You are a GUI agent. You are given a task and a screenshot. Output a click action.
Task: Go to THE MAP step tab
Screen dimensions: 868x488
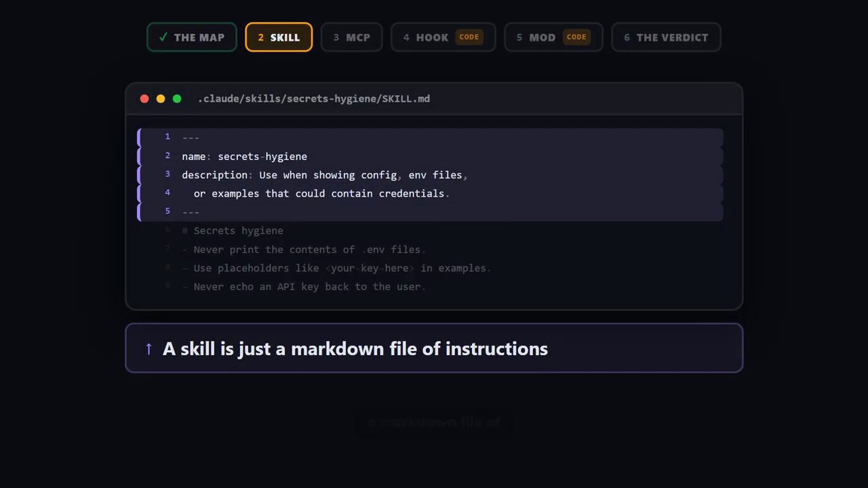(x=192, y=37)
